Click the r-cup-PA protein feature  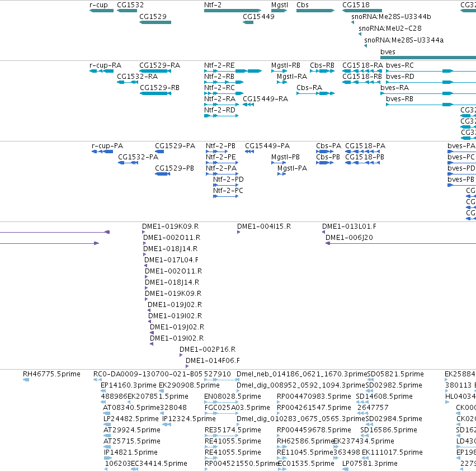[102, 152]
